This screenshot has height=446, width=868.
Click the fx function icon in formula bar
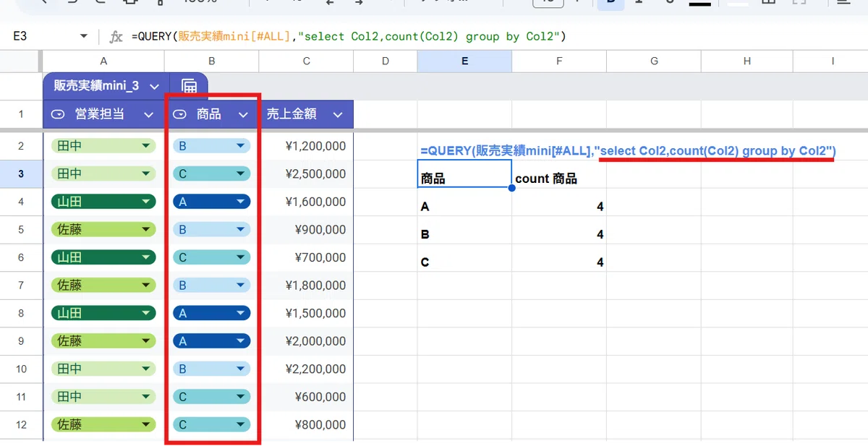[x=116, y=36]
